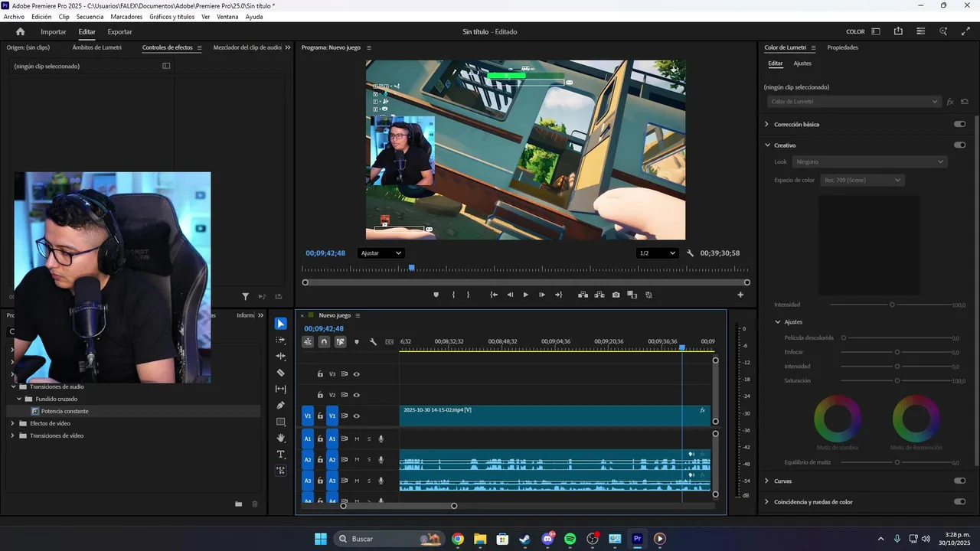Screen dimensions: 980x551
Task: Click the Home icon in the header bar
Action: pos(21,31)
